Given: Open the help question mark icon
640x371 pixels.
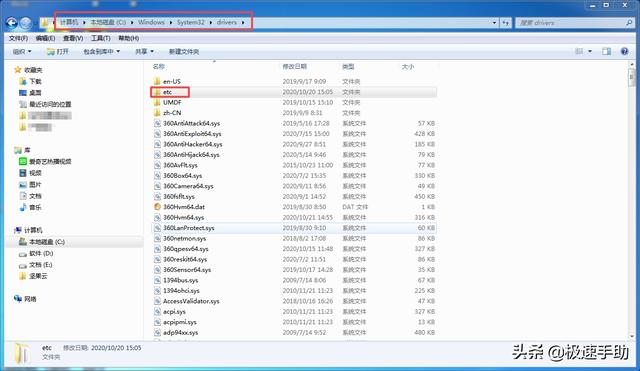Looking at the screenshot, I should pyautogui.click(x=624, y=51).
